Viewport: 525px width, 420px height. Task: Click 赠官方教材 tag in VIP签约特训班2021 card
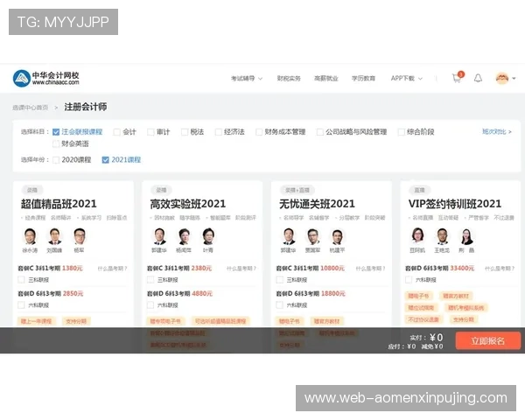[x=456, y=296]
